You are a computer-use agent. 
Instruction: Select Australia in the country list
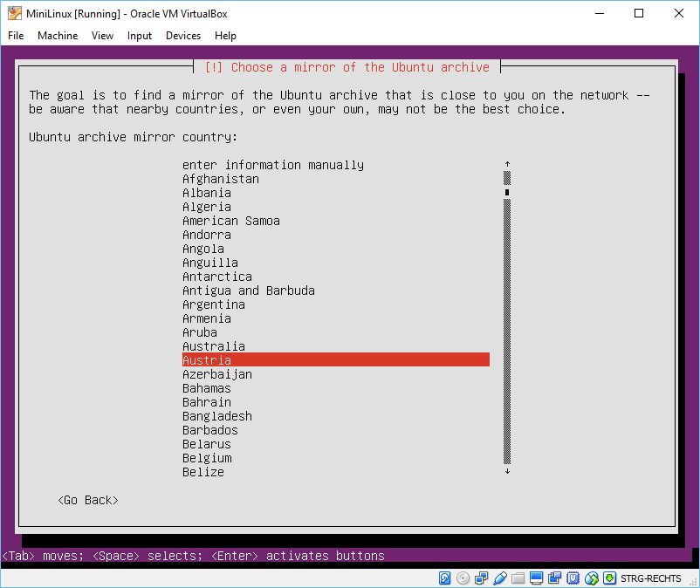[x=213, y=346]
